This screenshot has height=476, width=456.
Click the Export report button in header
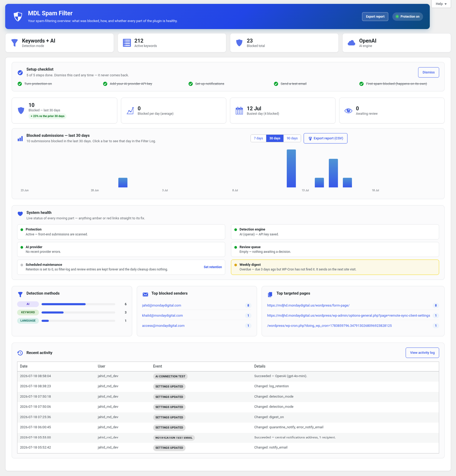coord(375,17)
